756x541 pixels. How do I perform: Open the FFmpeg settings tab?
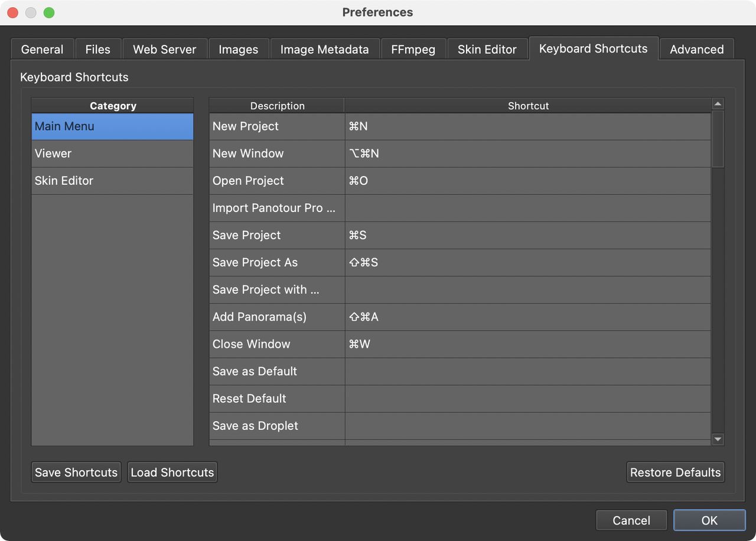(x=413, y=49)
